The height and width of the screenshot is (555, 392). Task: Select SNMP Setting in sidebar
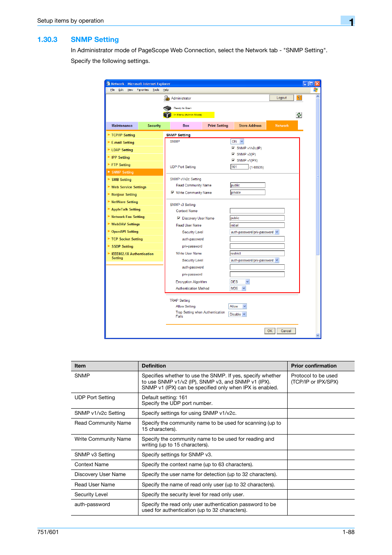coord(135,172)
